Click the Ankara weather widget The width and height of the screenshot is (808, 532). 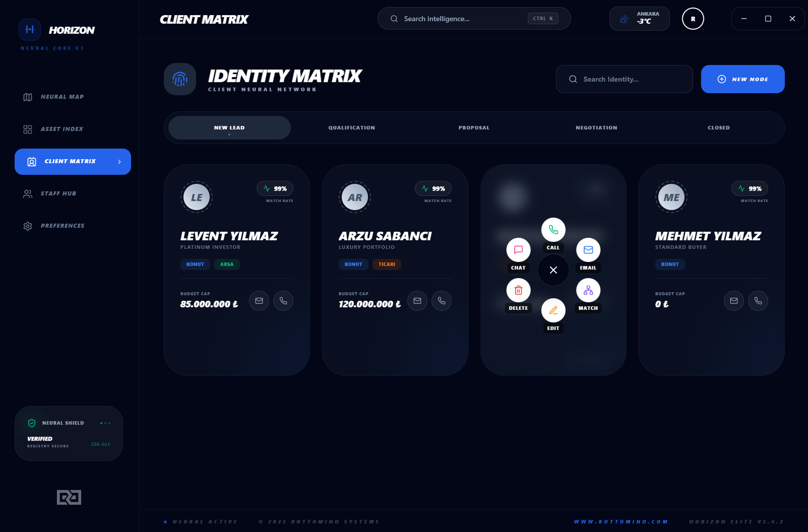[x=639, y=19]
